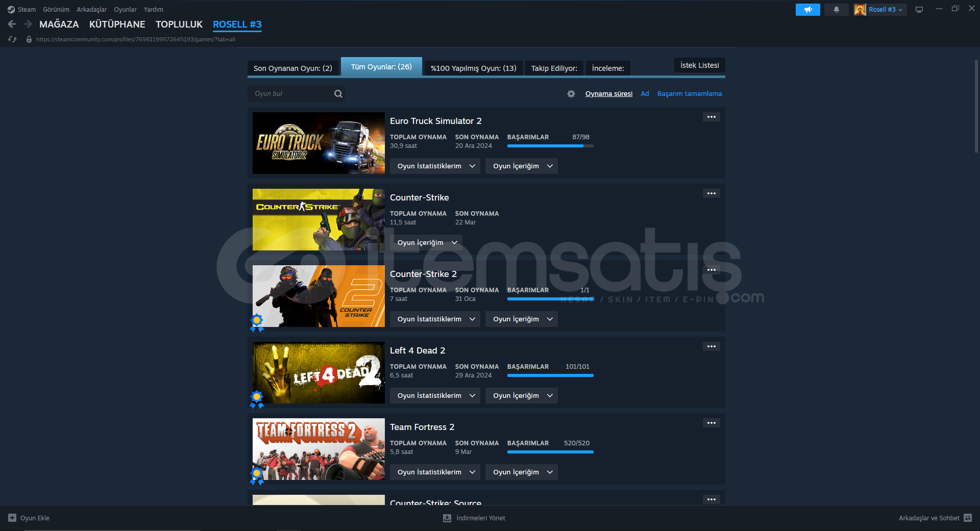Open the Euro Truck Simulator 2 thumbnail
The image size is (980, 531).
pyautogui.click(x=318, y=143)
